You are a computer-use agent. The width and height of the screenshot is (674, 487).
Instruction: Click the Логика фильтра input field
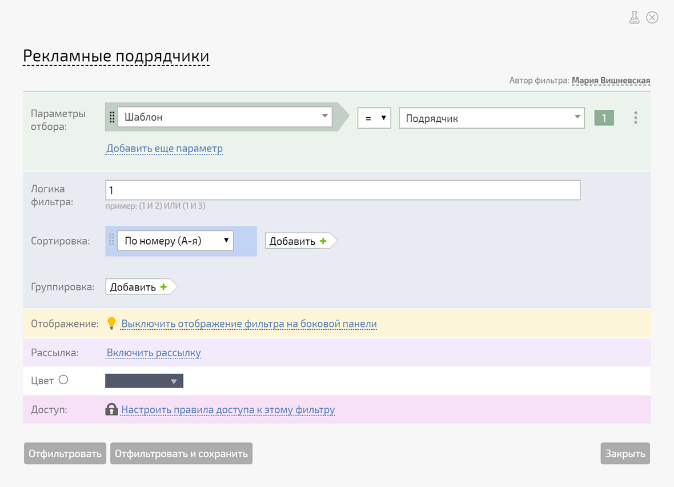tap(342, 190)
